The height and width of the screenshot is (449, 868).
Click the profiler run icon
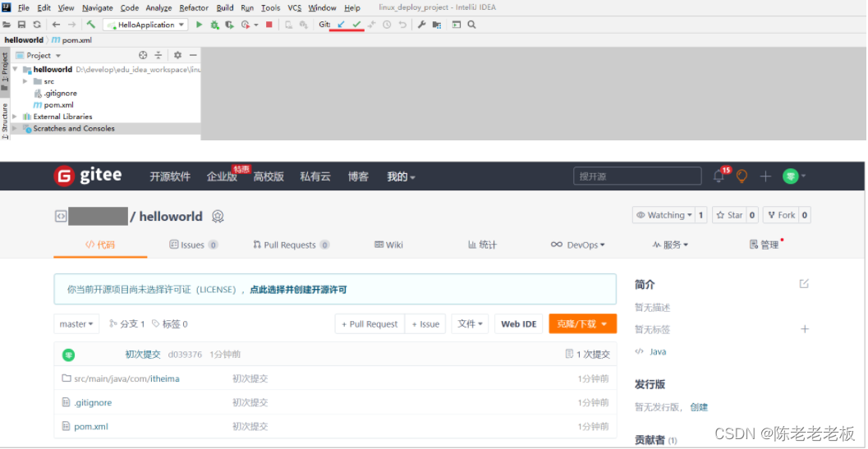click(246, 25)
